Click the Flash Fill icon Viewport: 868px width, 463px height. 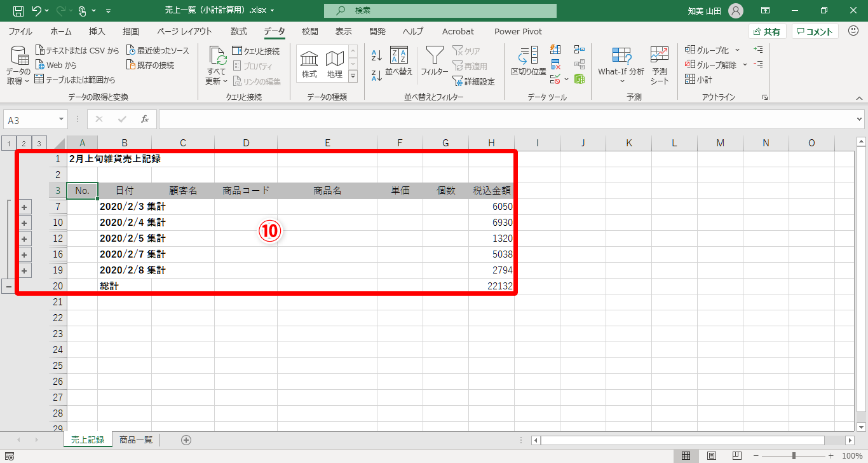point(555,50)
